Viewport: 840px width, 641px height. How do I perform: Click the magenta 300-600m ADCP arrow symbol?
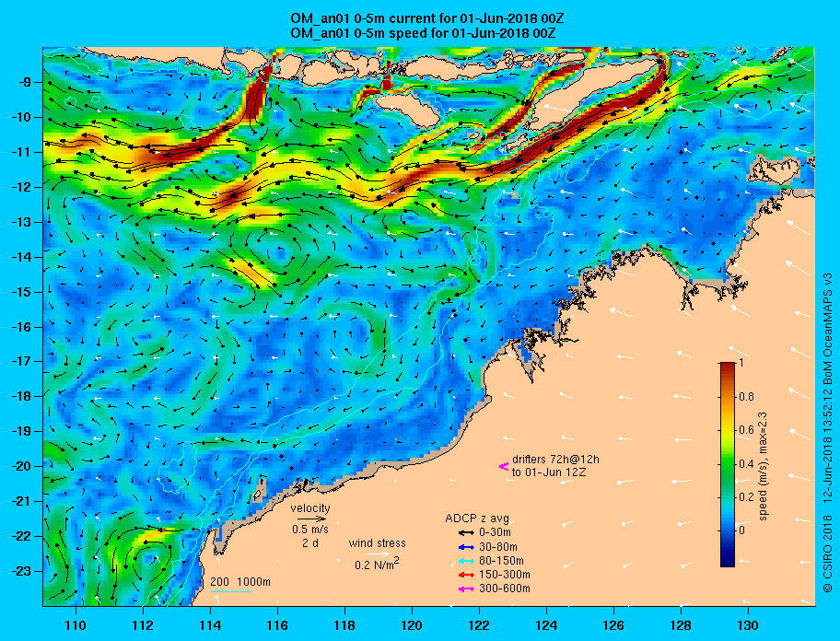click(466, 589)
